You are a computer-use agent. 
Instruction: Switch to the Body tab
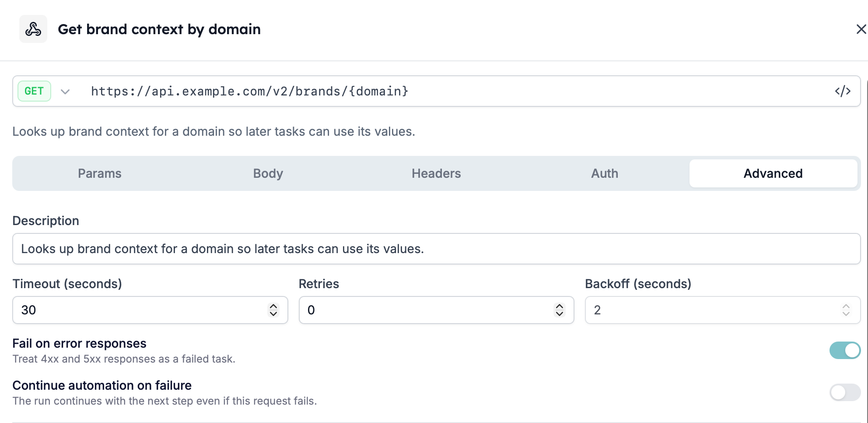pos(268,173)
